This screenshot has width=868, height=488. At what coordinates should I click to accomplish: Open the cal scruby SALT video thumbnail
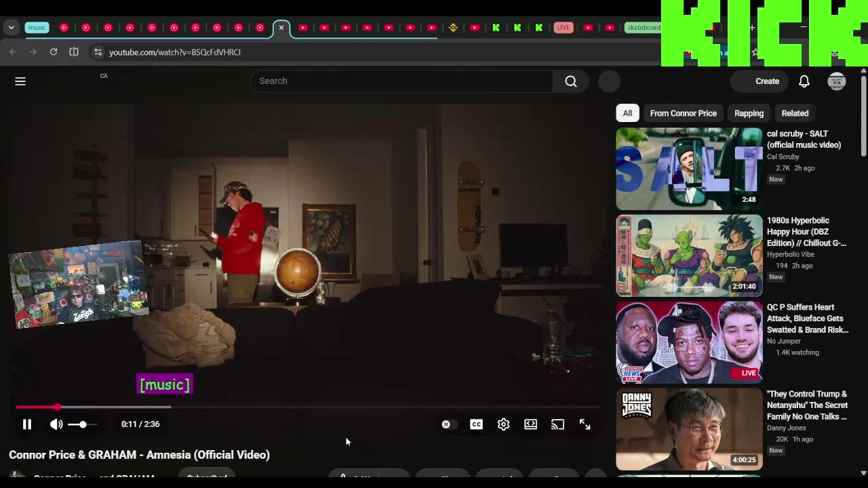689,169
